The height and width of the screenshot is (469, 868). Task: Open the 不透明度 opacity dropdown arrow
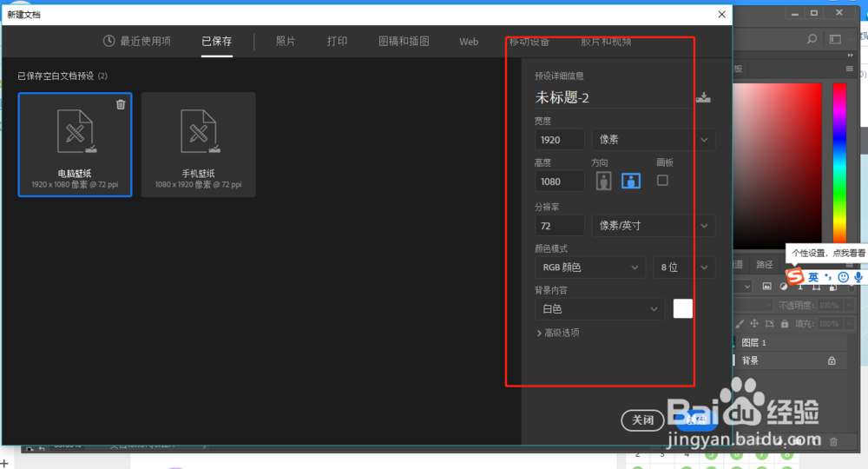click(850, 305)
